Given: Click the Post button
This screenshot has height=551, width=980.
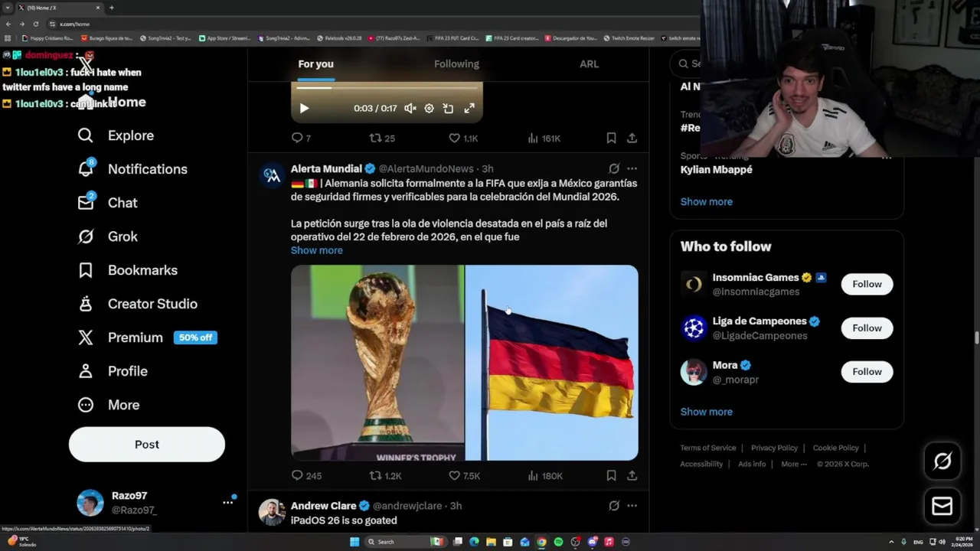Looking at the screenshot, I should click(147, 445).
